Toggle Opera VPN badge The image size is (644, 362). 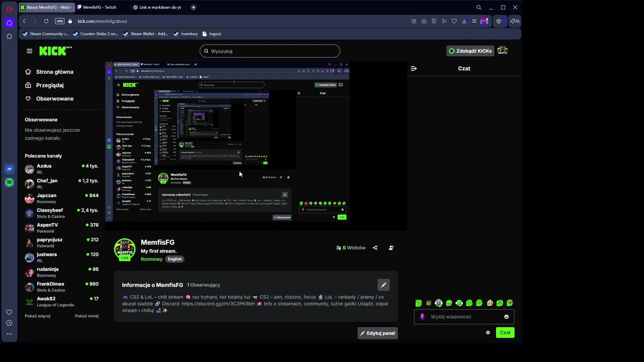coord(59,21)
